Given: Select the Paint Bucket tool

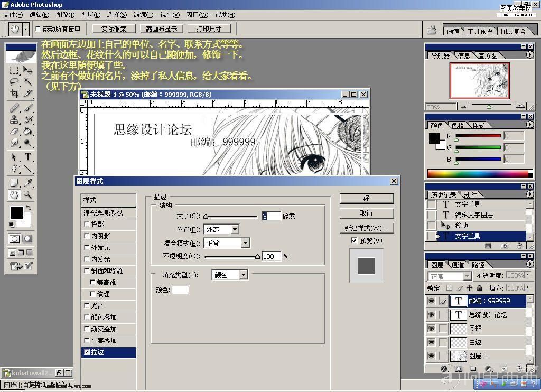Looking at the screenshot, I should click(28, 131).
